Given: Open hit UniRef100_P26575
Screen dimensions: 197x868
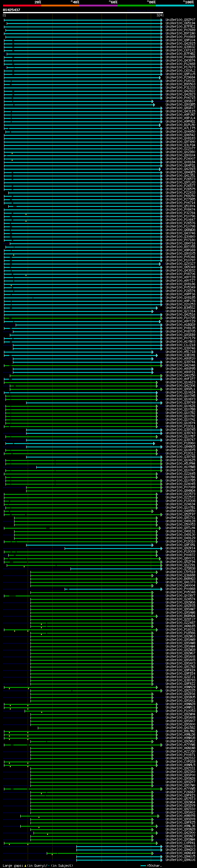Looking at the screenshot, I should coord(180,189).
